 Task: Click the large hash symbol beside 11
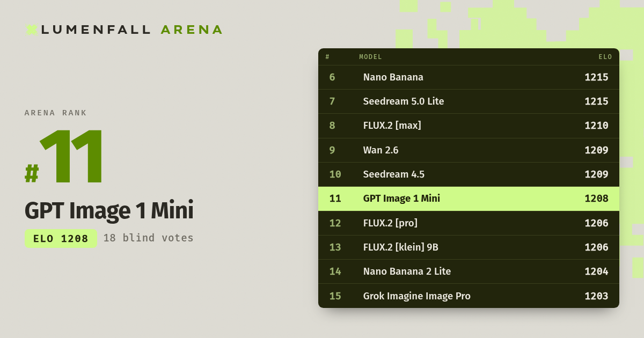pyautogui.click(x=32, y=173)
